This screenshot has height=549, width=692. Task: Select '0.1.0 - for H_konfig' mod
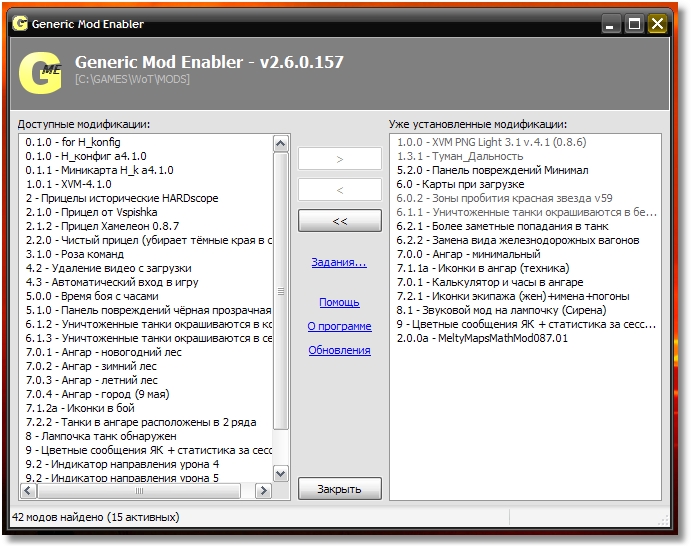click(73, 142)
